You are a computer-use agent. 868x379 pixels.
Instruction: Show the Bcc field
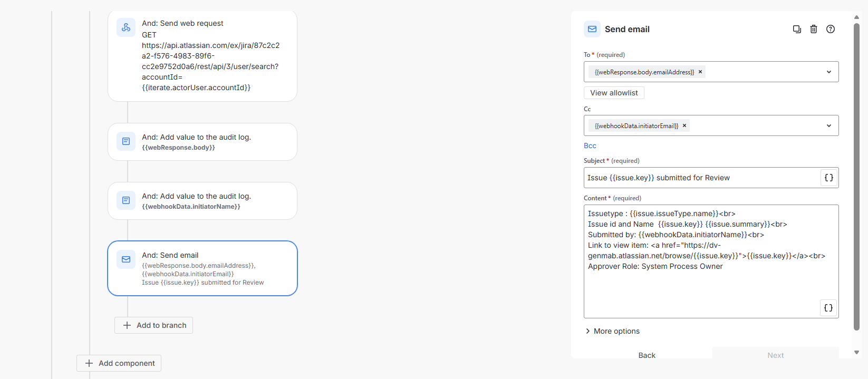tap(590, 146)
